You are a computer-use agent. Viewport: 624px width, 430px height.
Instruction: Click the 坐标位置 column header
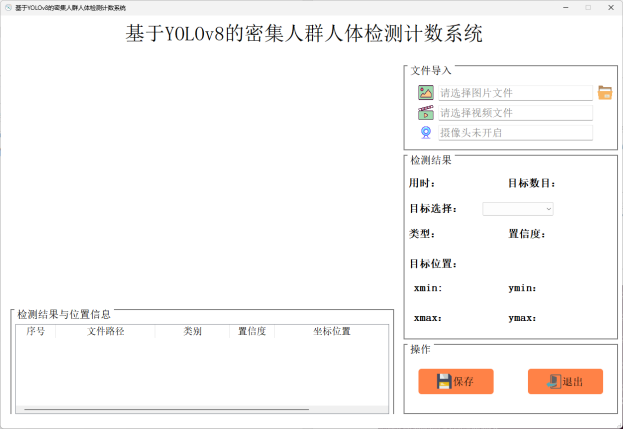332,331
